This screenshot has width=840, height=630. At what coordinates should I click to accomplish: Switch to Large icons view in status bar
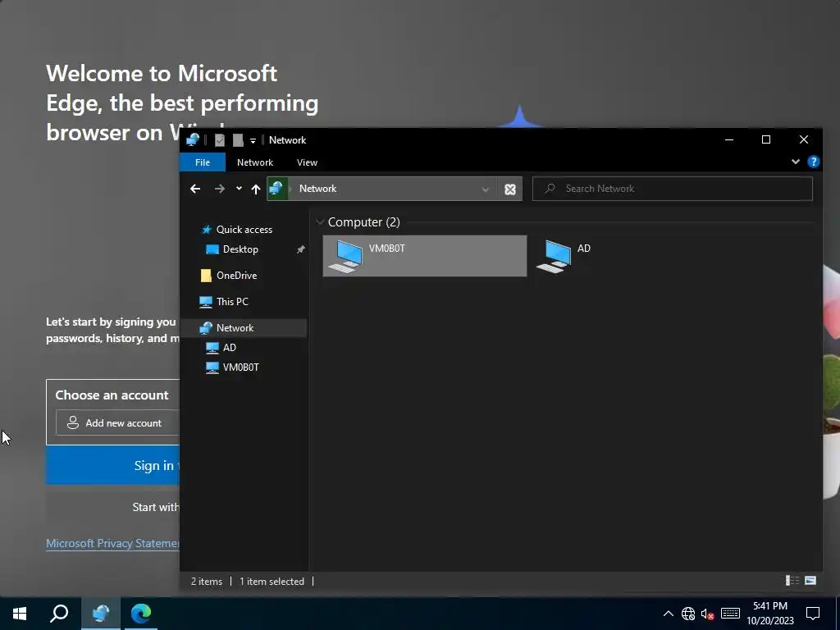(x=810, y=581)
